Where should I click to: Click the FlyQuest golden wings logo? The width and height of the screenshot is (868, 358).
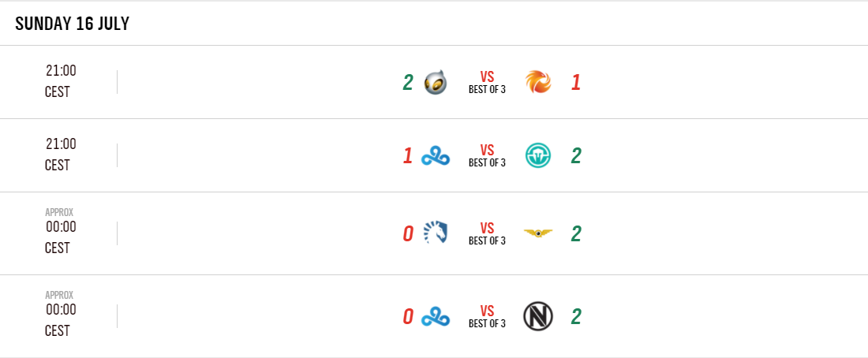(x=538, y=233)
